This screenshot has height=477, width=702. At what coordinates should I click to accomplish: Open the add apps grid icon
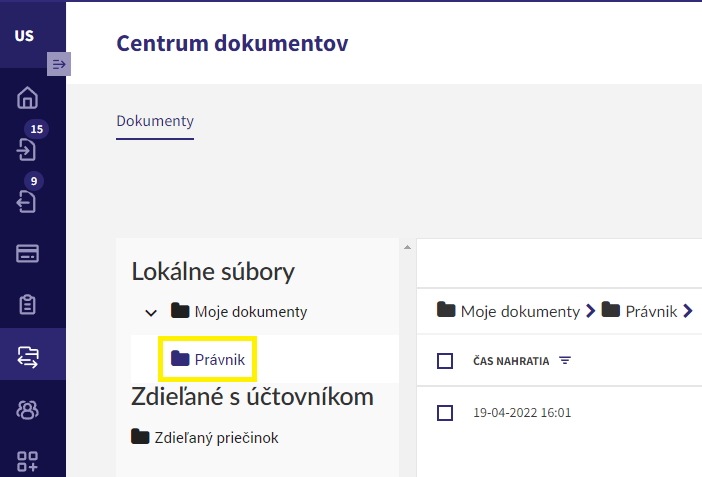tap(27, 461)
